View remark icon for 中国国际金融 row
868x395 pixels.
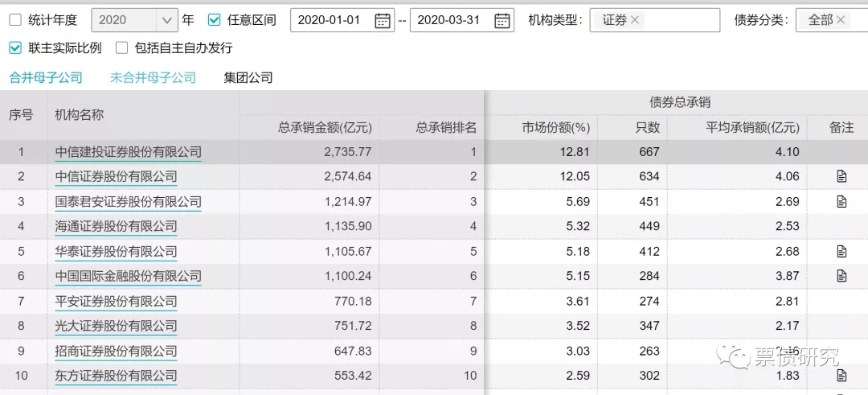tap(841, 276)
